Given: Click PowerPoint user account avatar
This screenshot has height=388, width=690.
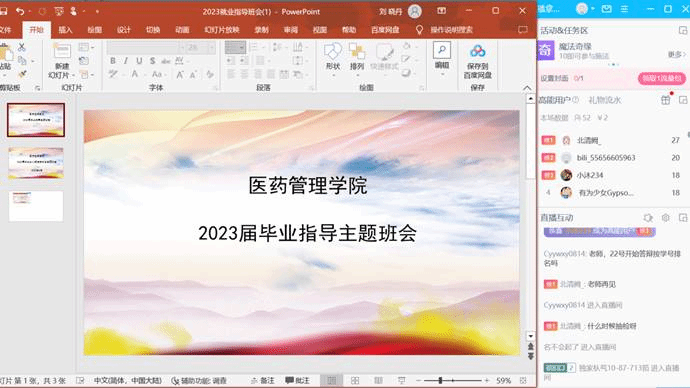Looking at the screenshot, I should [415, 11].
